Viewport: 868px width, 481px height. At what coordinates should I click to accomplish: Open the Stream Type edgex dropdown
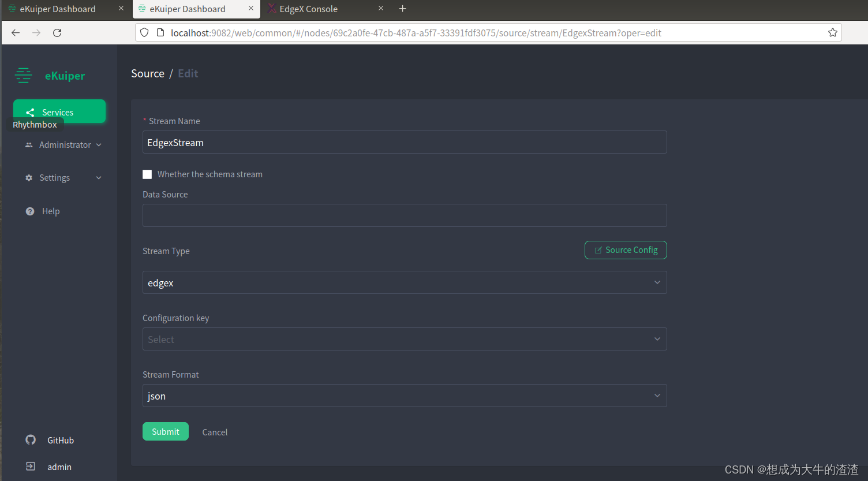[405, 282]
